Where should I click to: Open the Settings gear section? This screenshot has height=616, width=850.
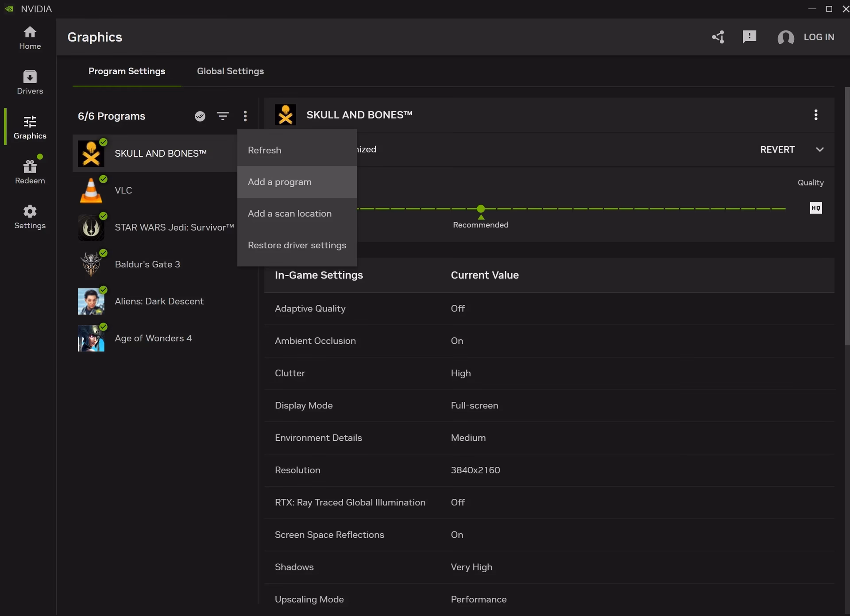tap(30, 217)
